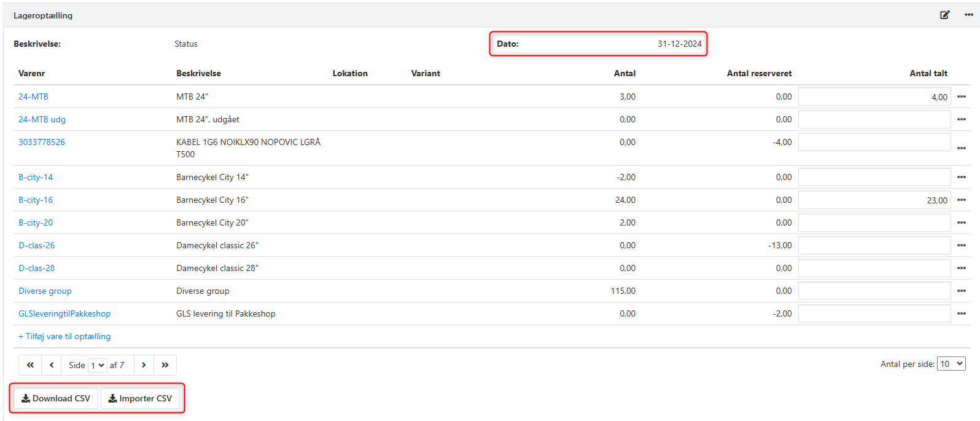Viewport: 980px width, 421px height.
Task: Open row options for 24-MTB item
Action: click(x=961, y=96)
